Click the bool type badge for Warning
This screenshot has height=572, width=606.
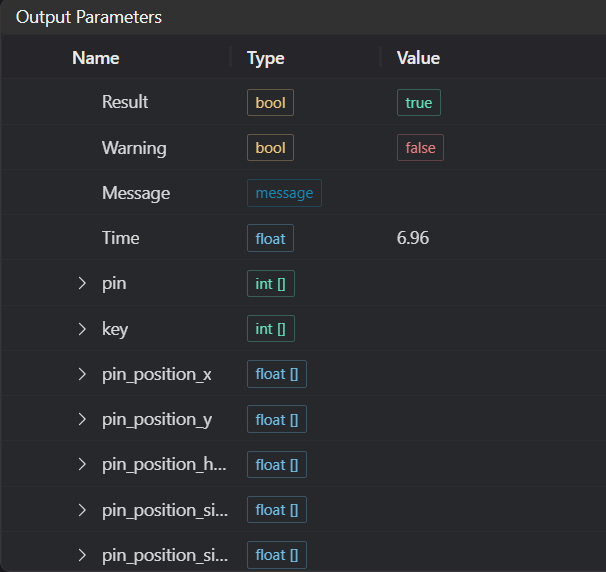pos(270,148)
